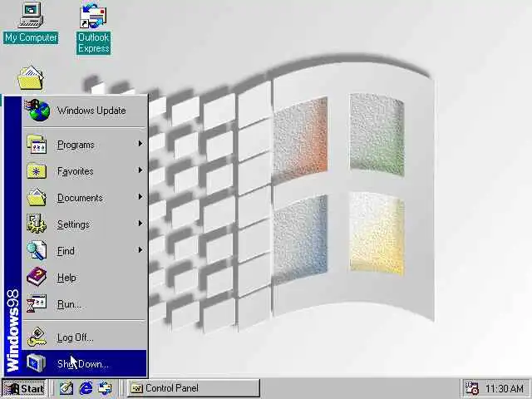The height and width of the screenshot is (399, 532).
Task: Open the My Computer desktop icon
Action: tap(31, 22)
